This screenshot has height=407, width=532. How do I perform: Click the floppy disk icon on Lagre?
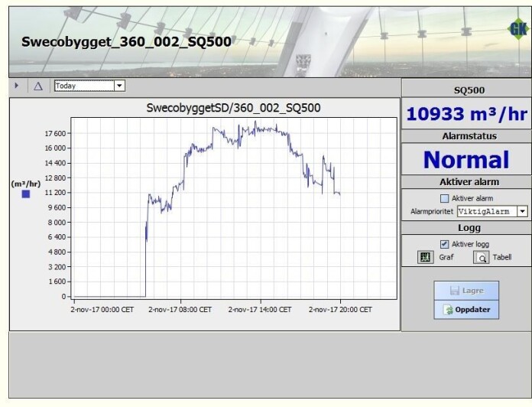click(454, 291)
